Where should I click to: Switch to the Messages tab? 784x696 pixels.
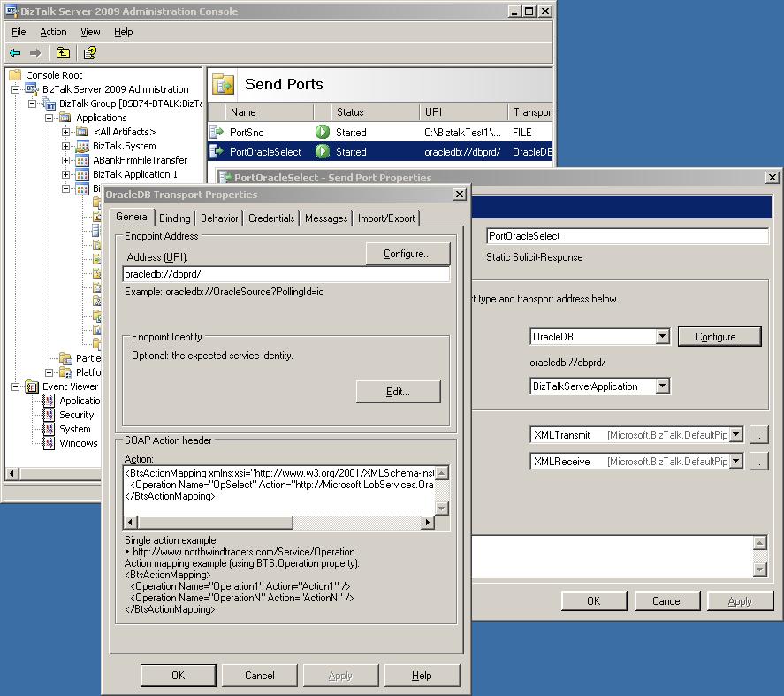(x=326, y=218)
